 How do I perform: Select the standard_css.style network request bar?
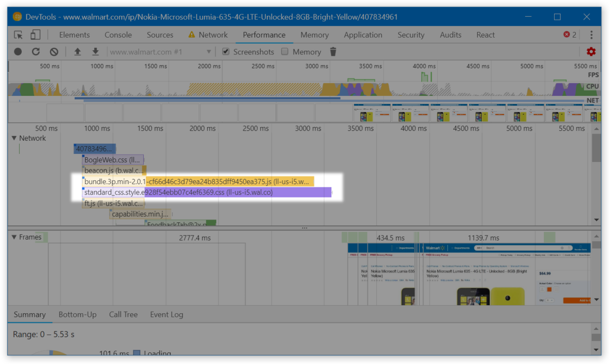tap(203, 192)
